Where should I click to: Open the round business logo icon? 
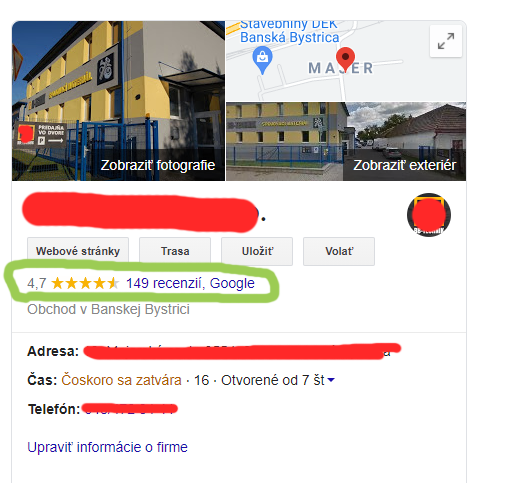pos(429,215)
